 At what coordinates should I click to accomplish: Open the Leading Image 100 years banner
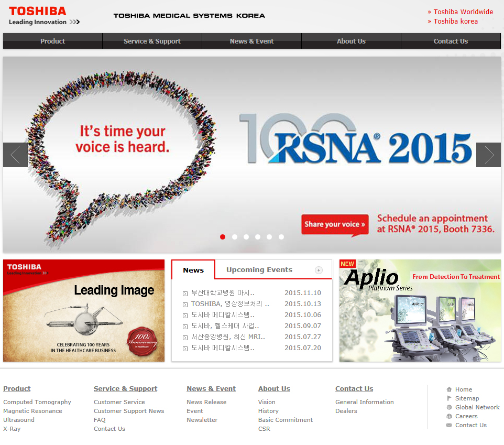(x=84, y=311)
